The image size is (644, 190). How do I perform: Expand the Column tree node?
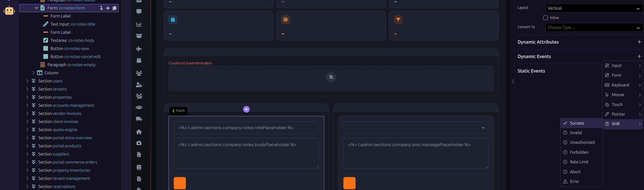pyautogui.click(x=33, y=73)
